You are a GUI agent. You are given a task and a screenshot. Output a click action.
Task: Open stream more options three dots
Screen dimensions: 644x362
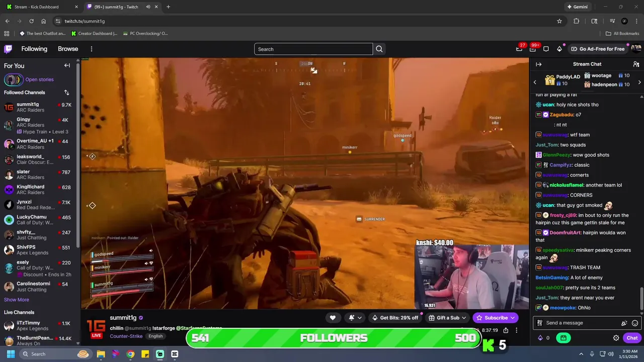point(516,330)
